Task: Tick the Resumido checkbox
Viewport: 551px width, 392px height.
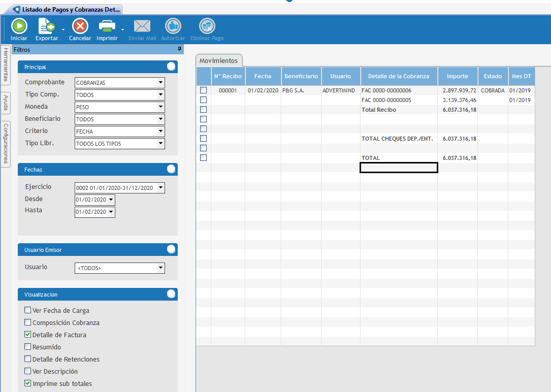Action: point(28,347)
